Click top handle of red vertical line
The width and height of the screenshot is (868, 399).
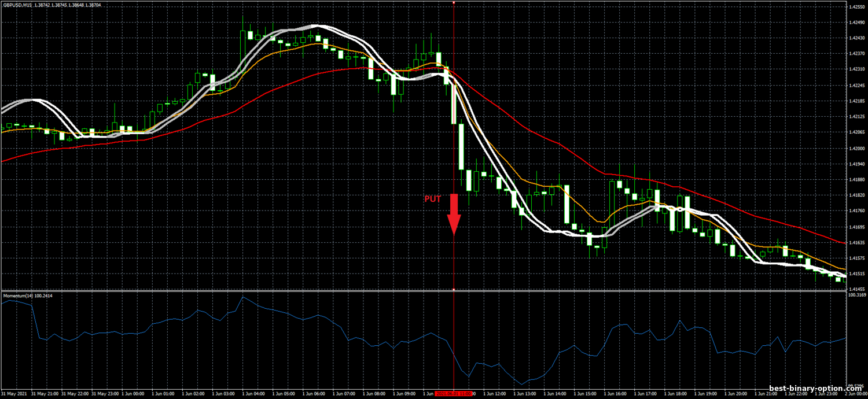pos(454,2)
